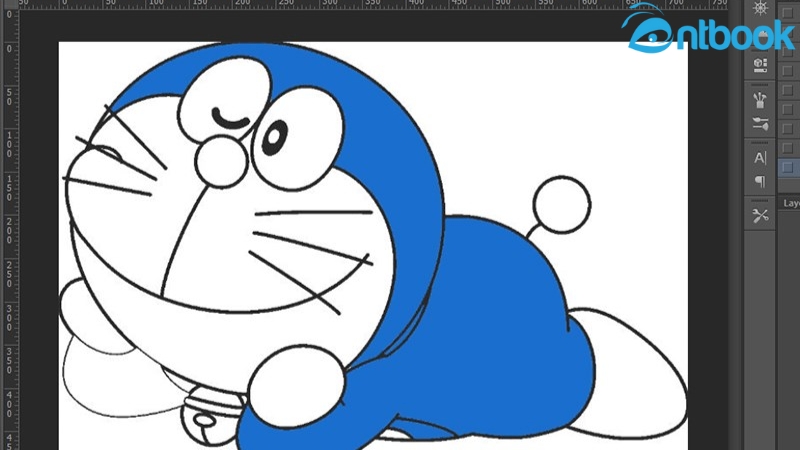Toggle the checkbox in the highlighted panel row

point(788,167)
